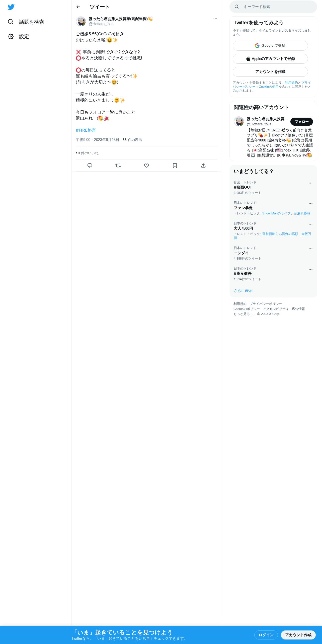The height and width of the screenshot is (644, 322).
Task: Go back with the arrow next to ツイート
Action: (78, 7)
